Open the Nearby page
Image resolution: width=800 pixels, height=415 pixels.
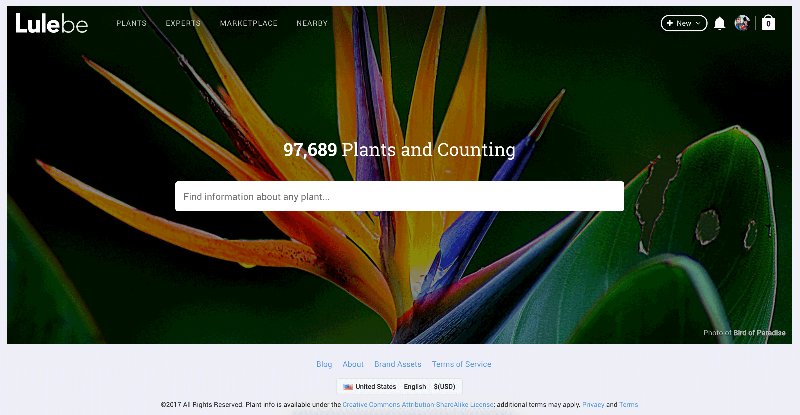[x=312, y=23]
